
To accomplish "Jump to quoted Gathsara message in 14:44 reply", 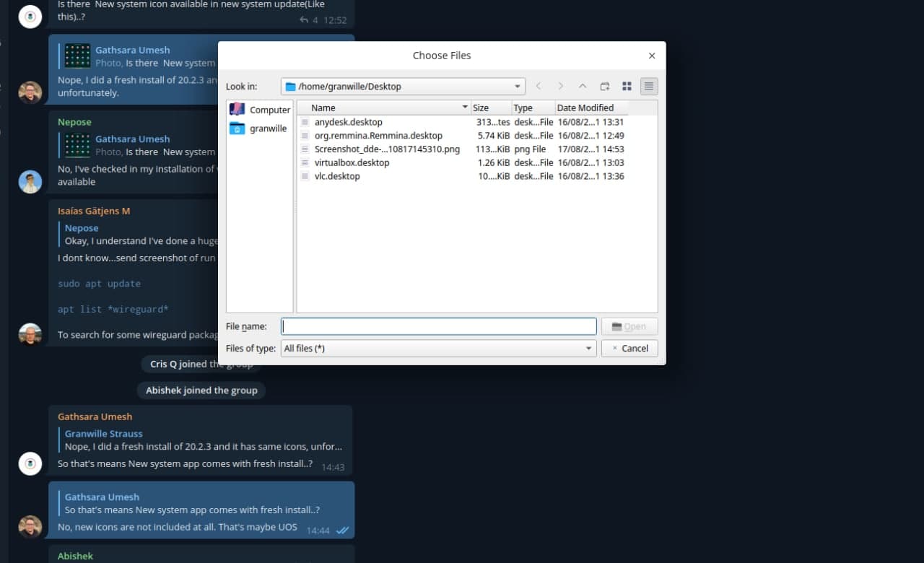I will click(191, 503).
